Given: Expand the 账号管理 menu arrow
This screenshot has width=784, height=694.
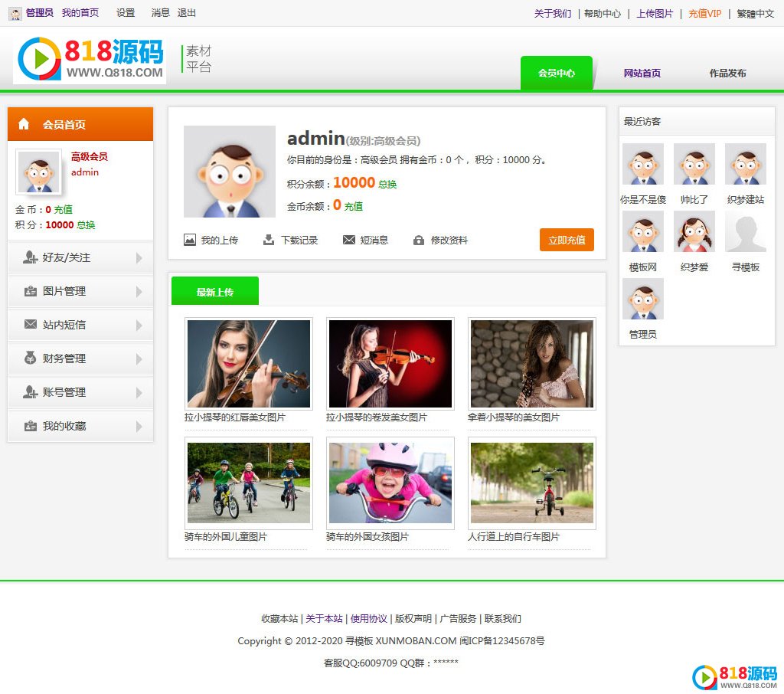Looking at the screenshot, I should 139,393.
